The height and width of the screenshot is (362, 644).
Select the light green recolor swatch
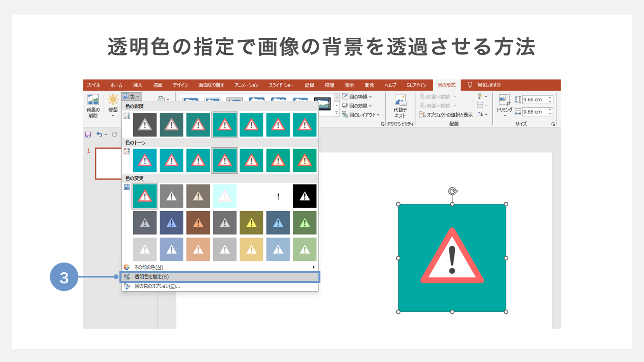click(x=305, y=249)
